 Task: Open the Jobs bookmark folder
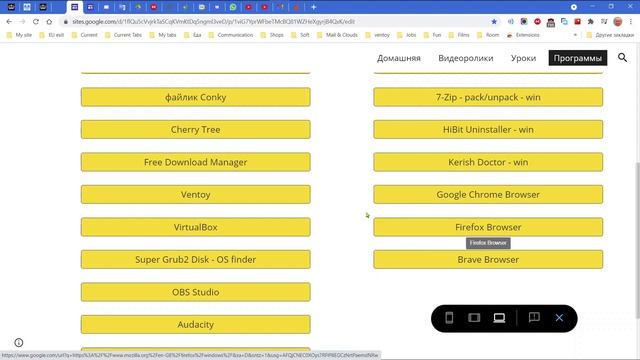[x=407, y=35]
